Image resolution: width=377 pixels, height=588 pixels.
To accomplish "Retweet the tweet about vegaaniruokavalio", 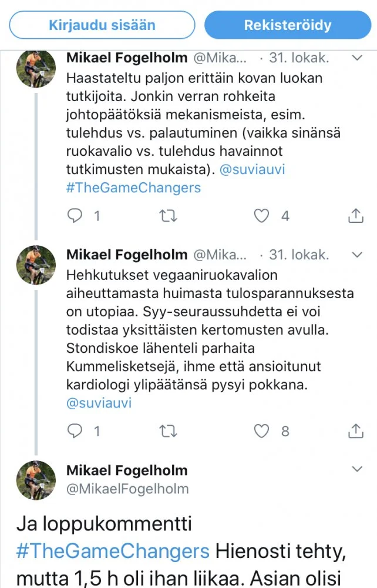I will coord(169,431).
